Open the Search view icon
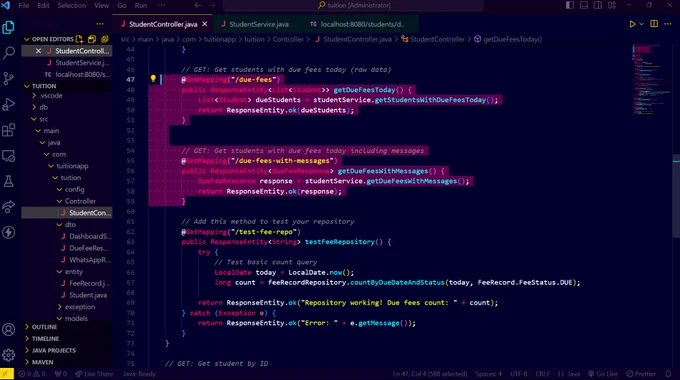 8,53
